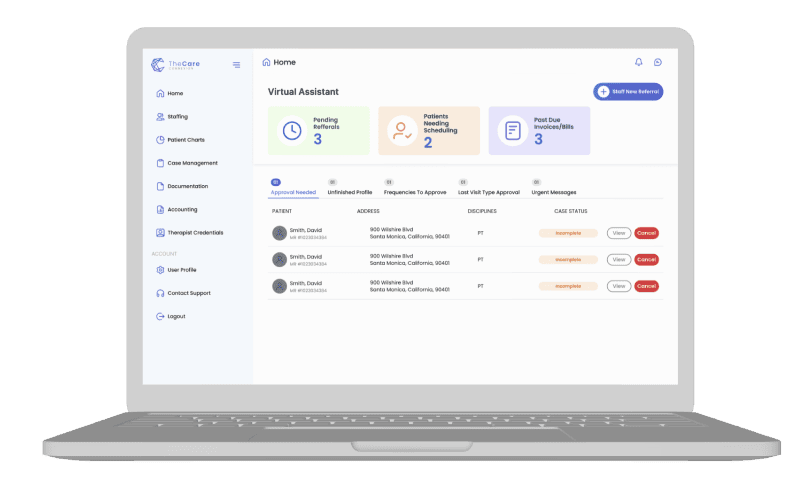Viewport: 805px width, 503px height.
Task: Click the TheCare logo in the sidebar
Action: [176, 65]
